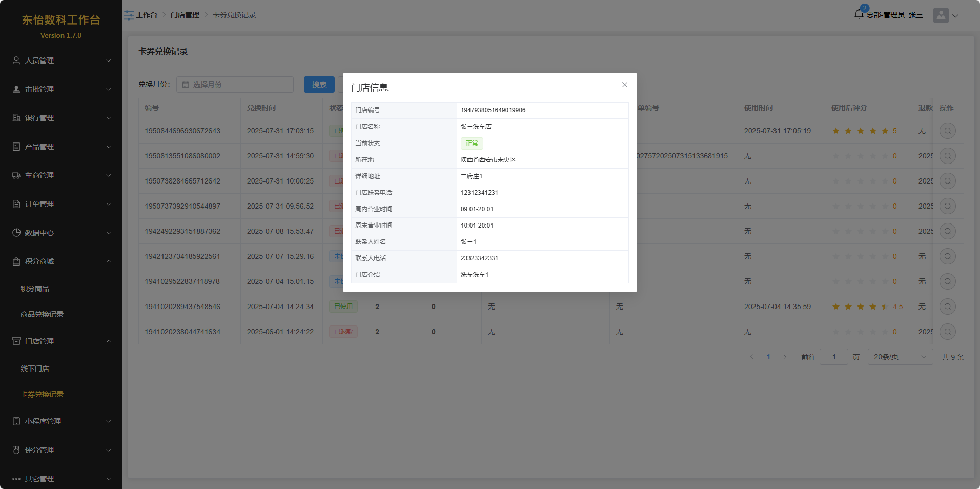Click the 搜索 button

click(319, 85)
